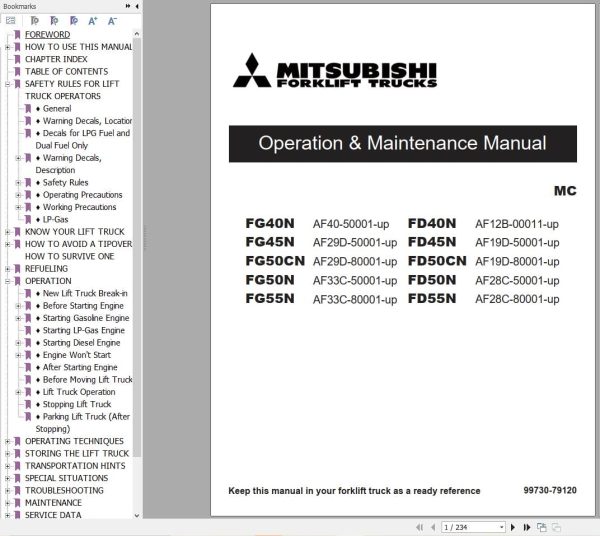Expand the Safety Rules bookmark
The height and width of the screenshot is (536, 600).
pyautogui.click(x=18, y=182)
